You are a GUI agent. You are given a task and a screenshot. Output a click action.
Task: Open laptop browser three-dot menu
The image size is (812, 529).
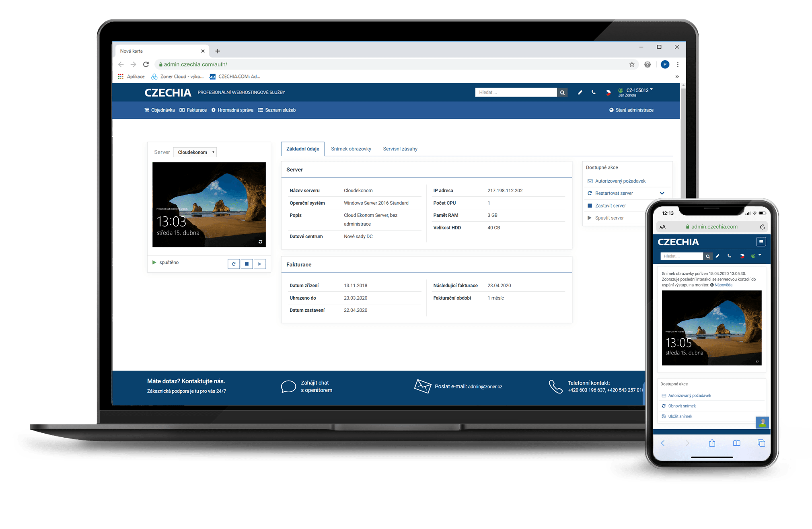coord(678,64)
